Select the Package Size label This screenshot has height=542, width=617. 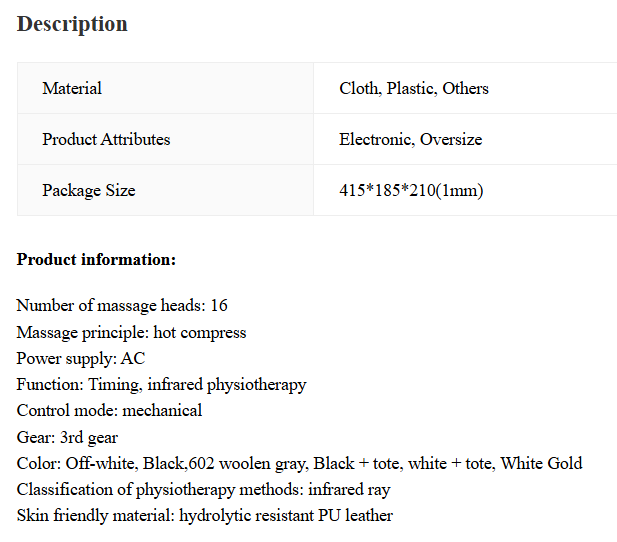point(89,191)
